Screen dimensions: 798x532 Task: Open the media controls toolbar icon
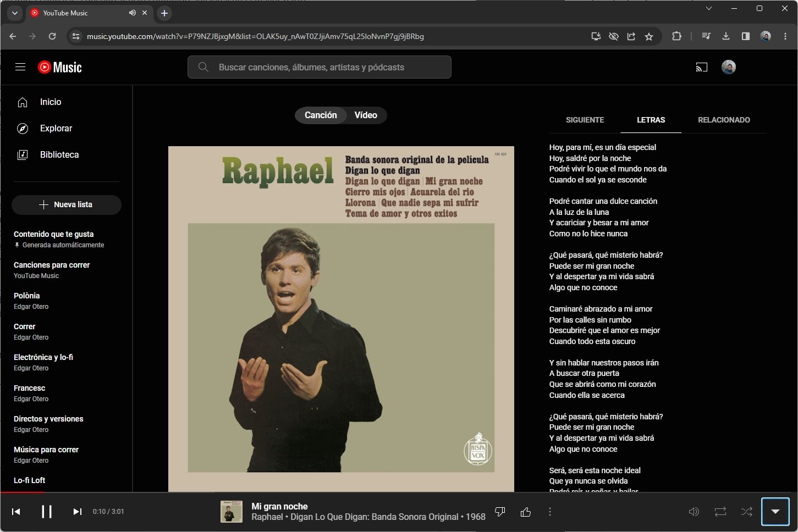coord(707,36)
